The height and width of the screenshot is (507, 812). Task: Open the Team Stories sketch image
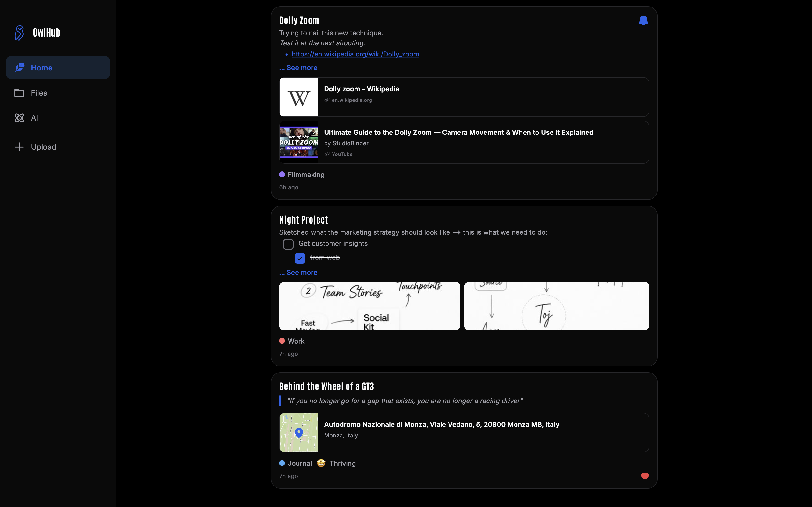point(369,306)
